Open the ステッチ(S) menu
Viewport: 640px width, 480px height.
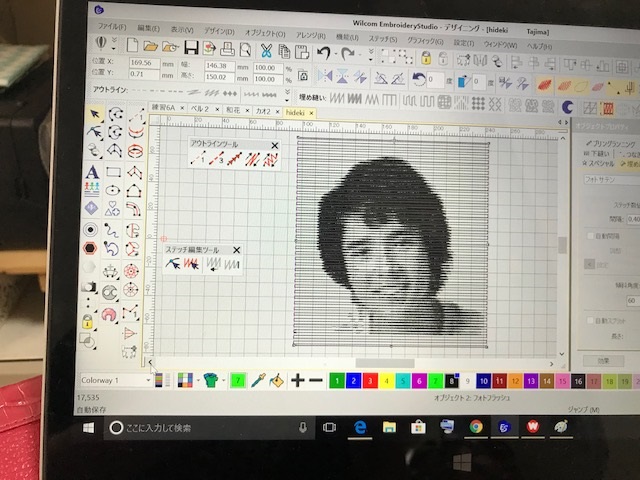[383, 39]
